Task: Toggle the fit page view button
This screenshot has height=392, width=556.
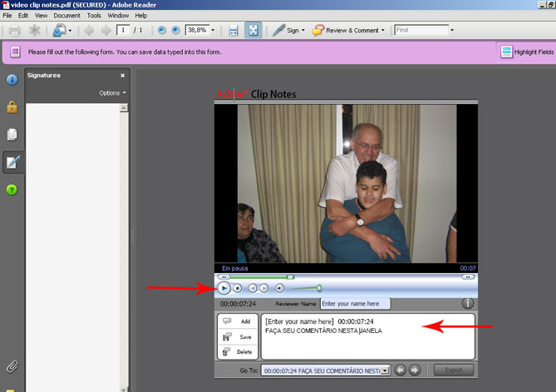Action: pos(253,31)
